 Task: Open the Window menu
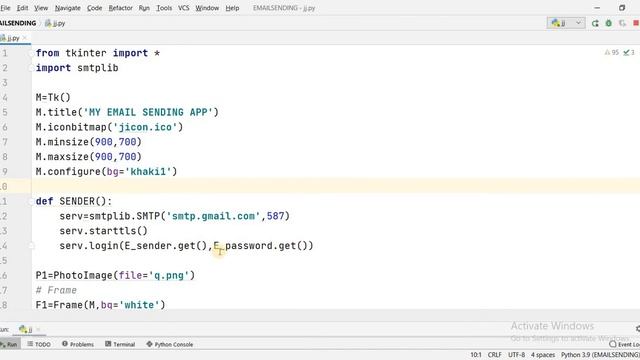207,8
